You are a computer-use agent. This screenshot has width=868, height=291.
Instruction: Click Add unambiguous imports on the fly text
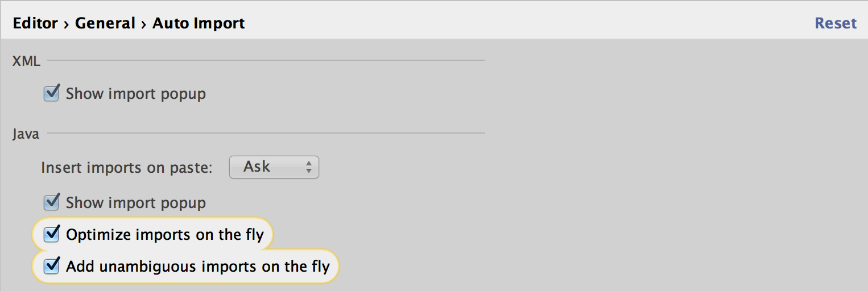point(198,267)
